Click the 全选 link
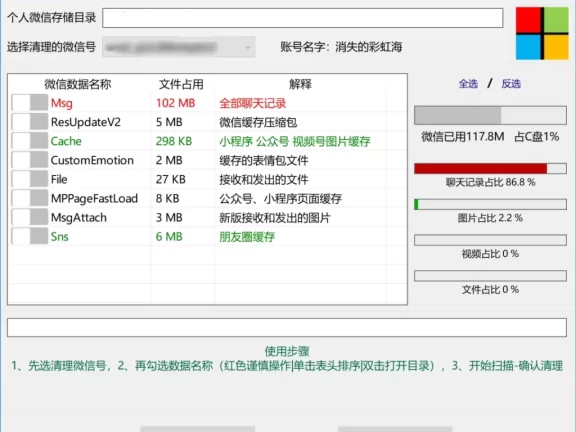The width and height of the screenshot is (576, 432). tap(468, 84)
